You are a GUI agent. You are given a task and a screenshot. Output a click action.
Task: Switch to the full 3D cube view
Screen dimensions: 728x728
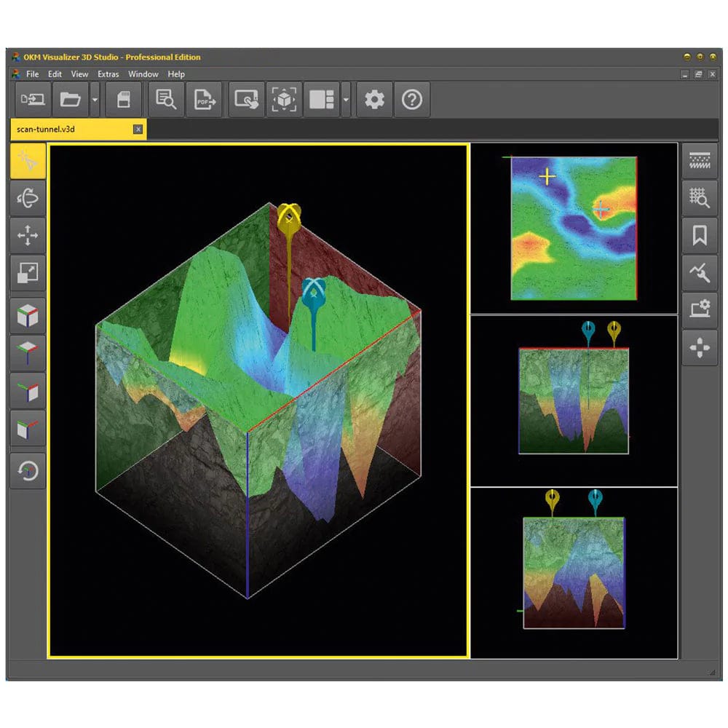pos(27,314)
